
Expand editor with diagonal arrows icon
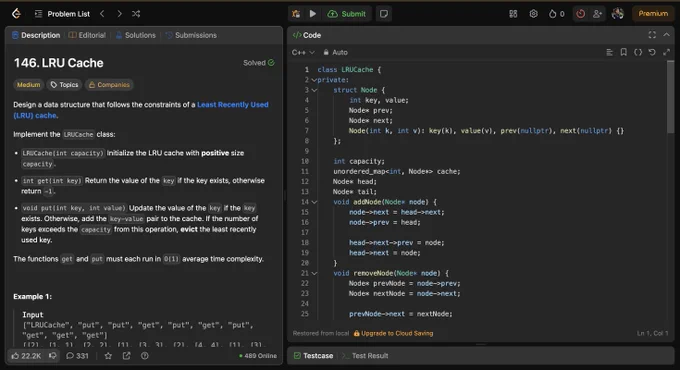point(667,52)
